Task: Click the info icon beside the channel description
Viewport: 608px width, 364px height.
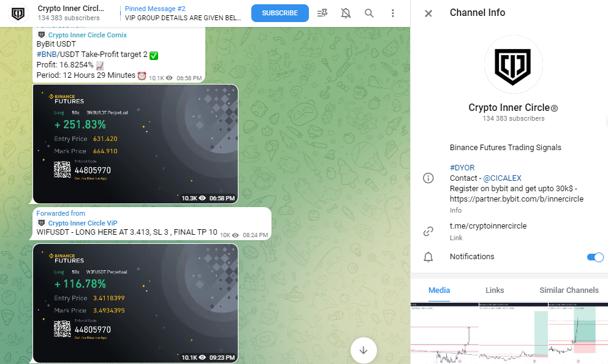Action: coord(428,178)
